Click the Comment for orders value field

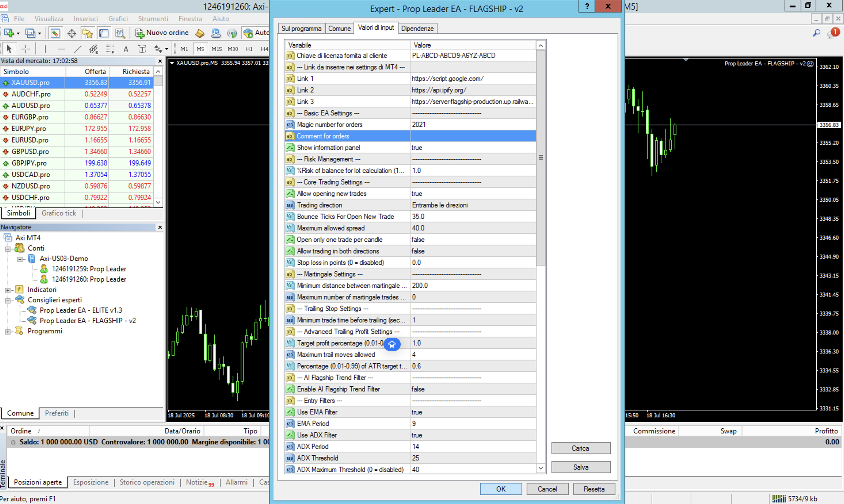coord(472,136)
